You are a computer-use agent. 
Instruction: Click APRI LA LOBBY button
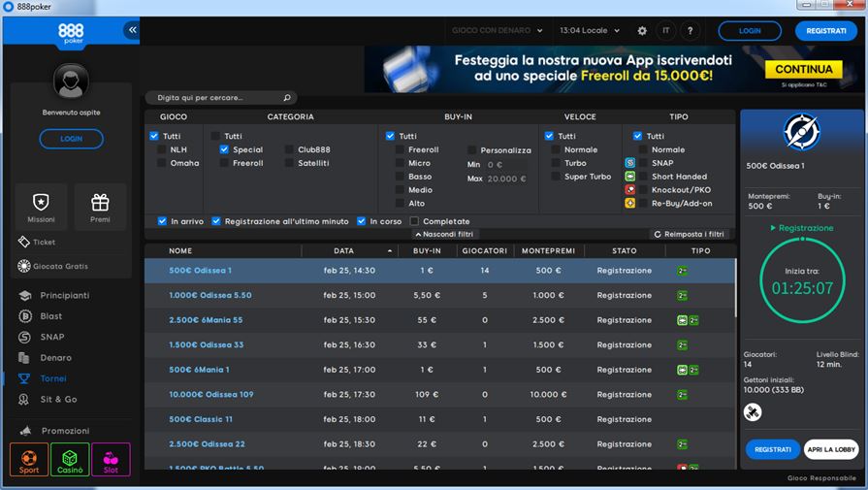pyautogui.click(x=831, y=449)
